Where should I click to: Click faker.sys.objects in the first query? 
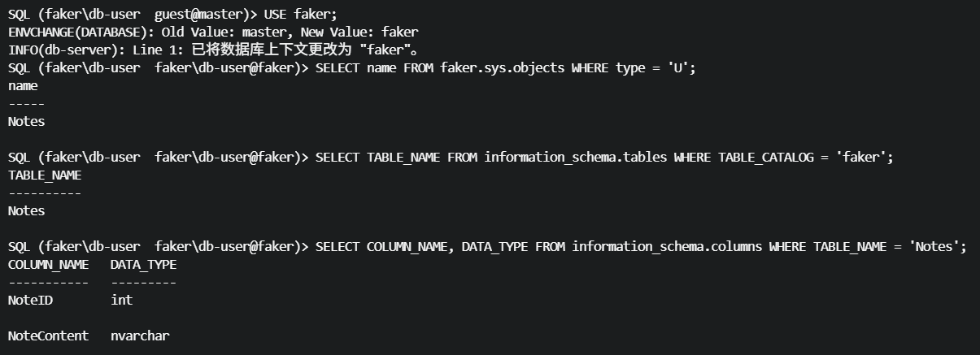point(502,68)
